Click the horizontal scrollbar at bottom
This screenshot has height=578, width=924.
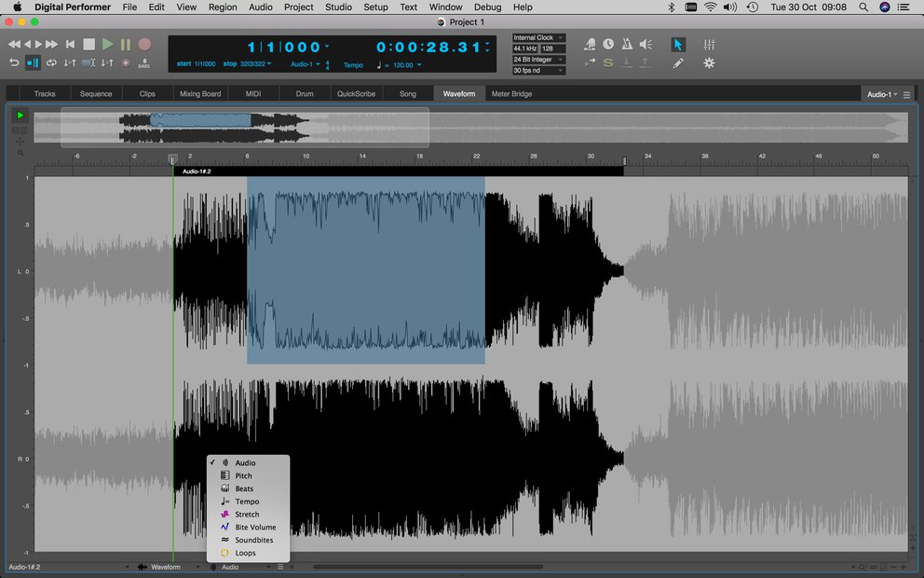click(x=428, y=567)
